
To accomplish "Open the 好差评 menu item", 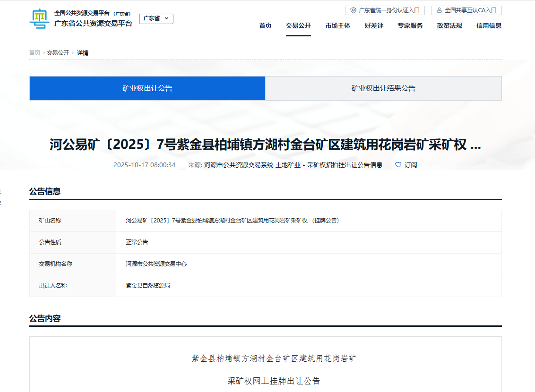I will [374, 26].
